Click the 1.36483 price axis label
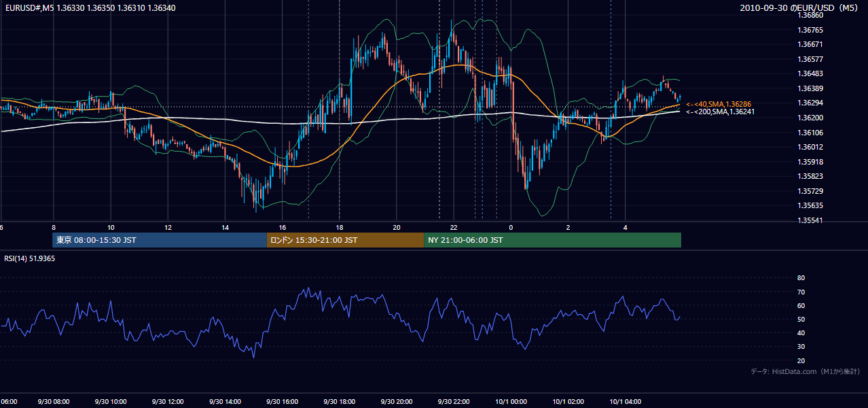Image resolution: width=868 pixels, height=408 pixels. [x=810, y=74]
